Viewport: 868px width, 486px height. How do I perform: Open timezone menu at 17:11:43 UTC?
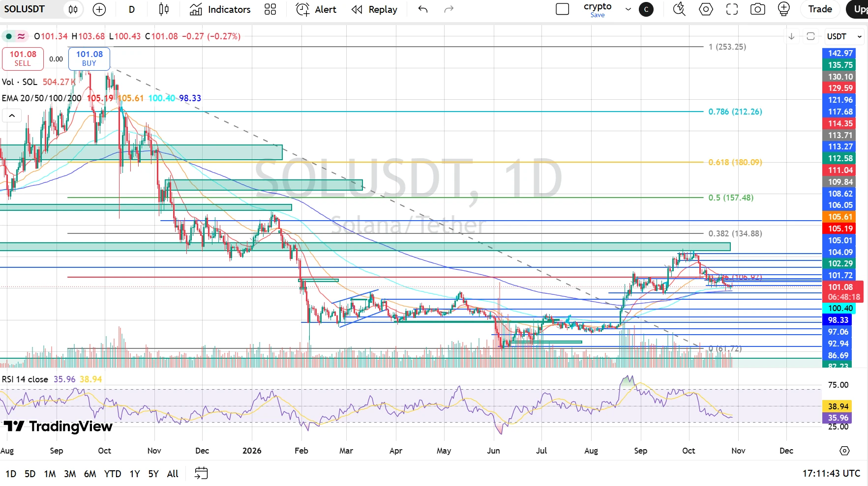coord(832,473)
